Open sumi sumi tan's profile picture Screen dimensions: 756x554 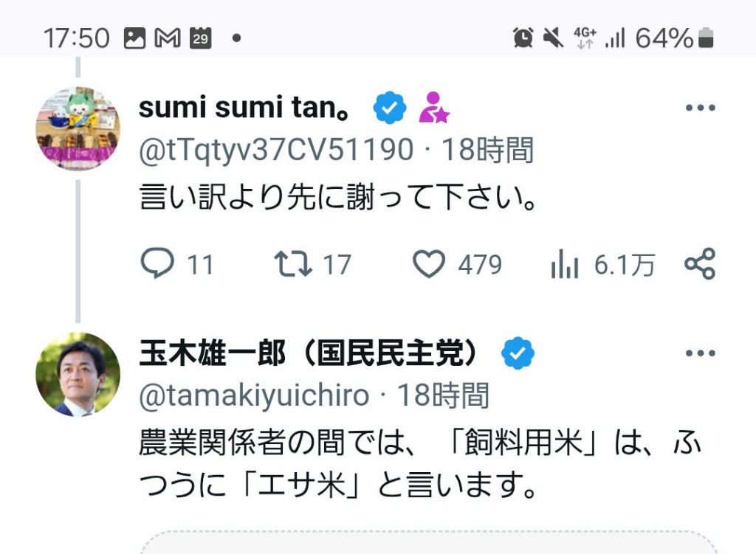pos(78,128)
